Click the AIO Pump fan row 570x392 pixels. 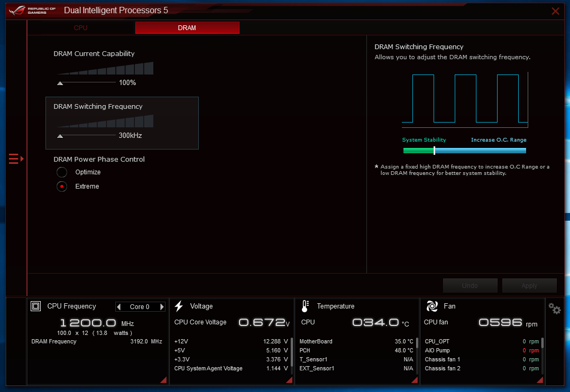coord(482,351)
